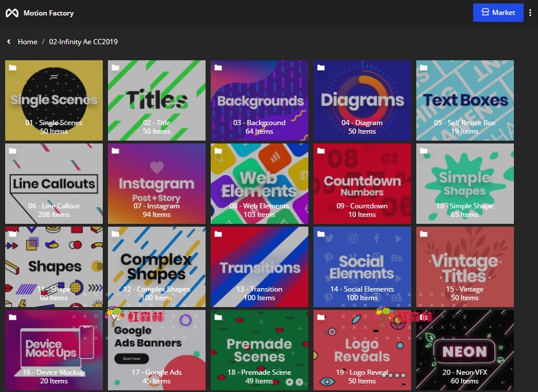This screenshot has width=538, height=392.
Task: Click the folder icon on Backgrounds card
Action: pos(218,68)
